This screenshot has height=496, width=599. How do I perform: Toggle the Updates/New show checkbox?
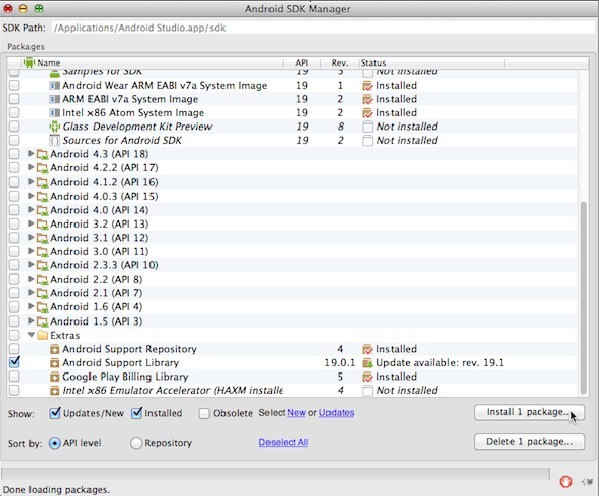[55, 413]
